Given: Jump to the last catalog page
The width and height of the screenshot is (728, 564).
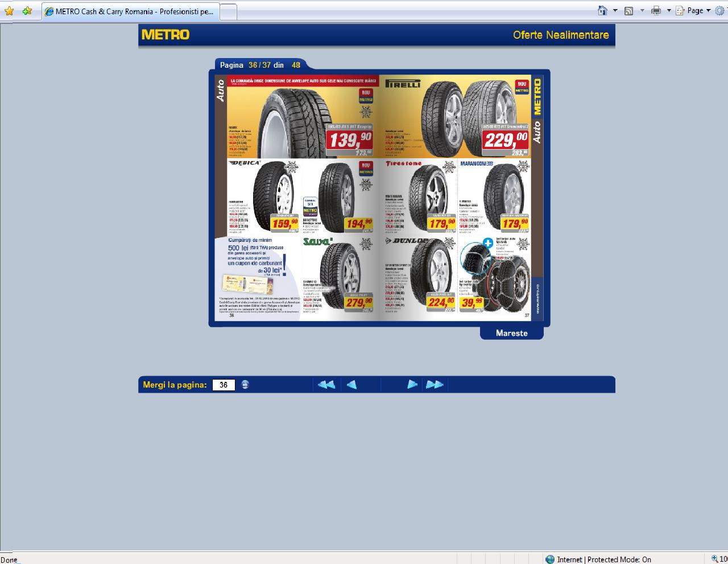Looking at the screenshot, I should pyautogui.click(x=435, y=385).
